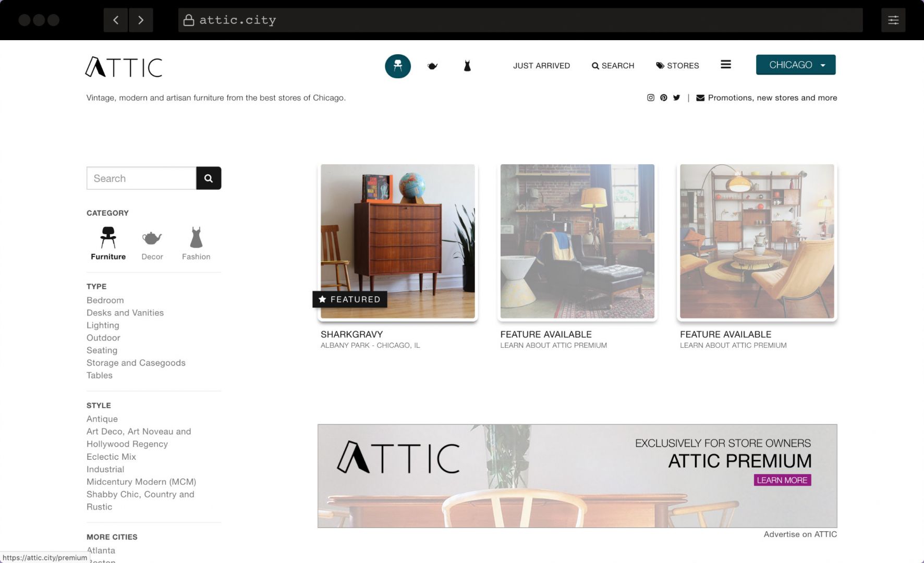Open the Sharkgravy featured store thumbnail
924x563 pixels.
click(398, 241)
